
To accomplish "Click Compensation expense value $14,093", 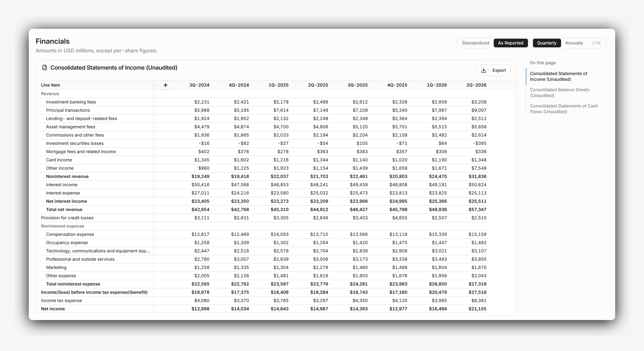I will (280, 234).
